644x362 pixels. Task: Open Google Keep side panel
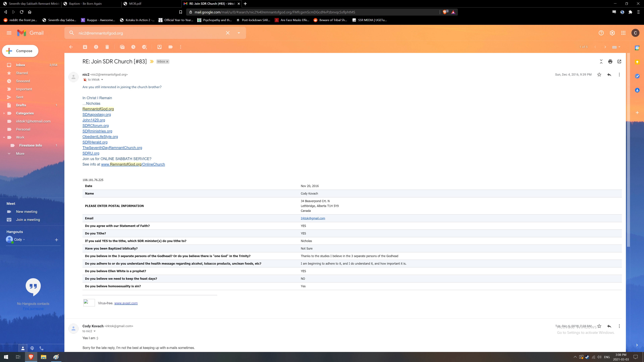coord(637,62)
